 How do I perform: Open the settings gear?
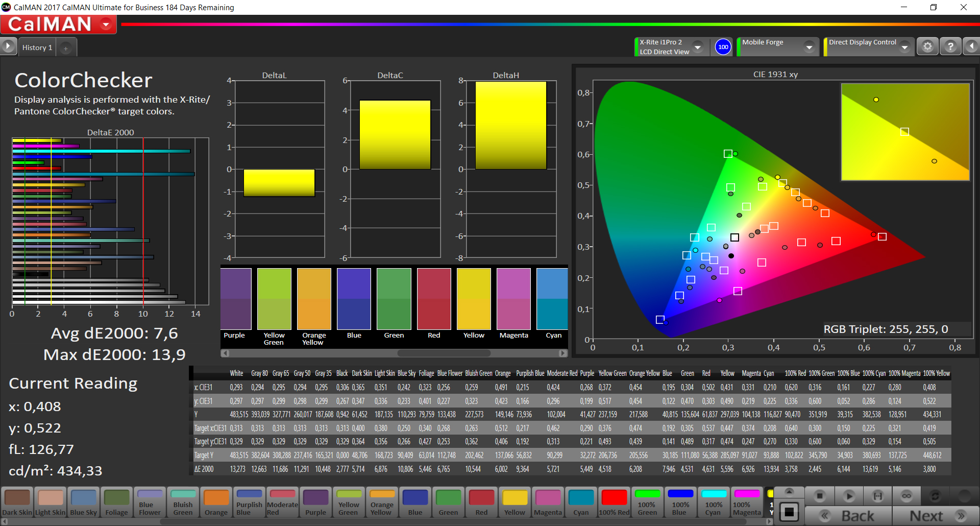pos(927,46)
